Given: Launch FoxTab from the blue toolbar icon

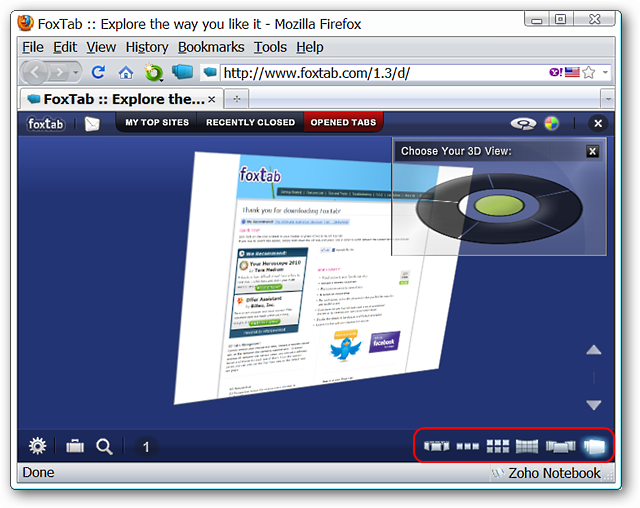Looking at the screenshot, I should (182, 72).
